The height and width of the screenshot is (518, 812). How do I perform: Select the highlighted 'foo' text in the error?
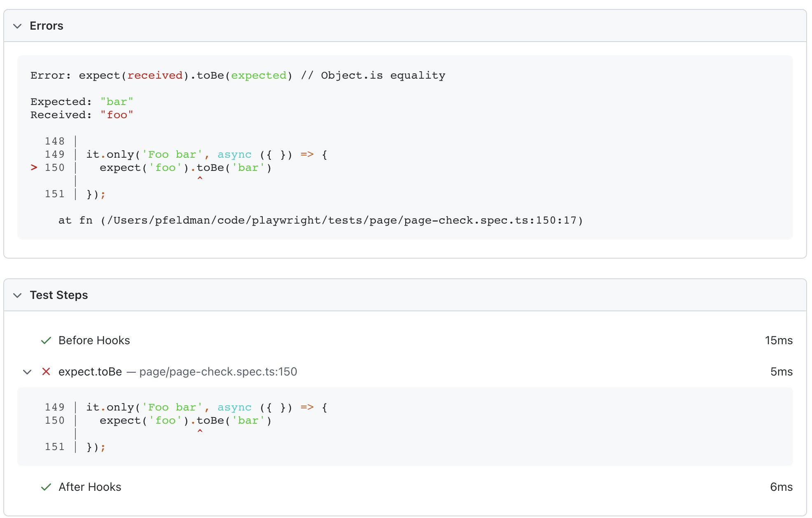[x=117, y=115]
